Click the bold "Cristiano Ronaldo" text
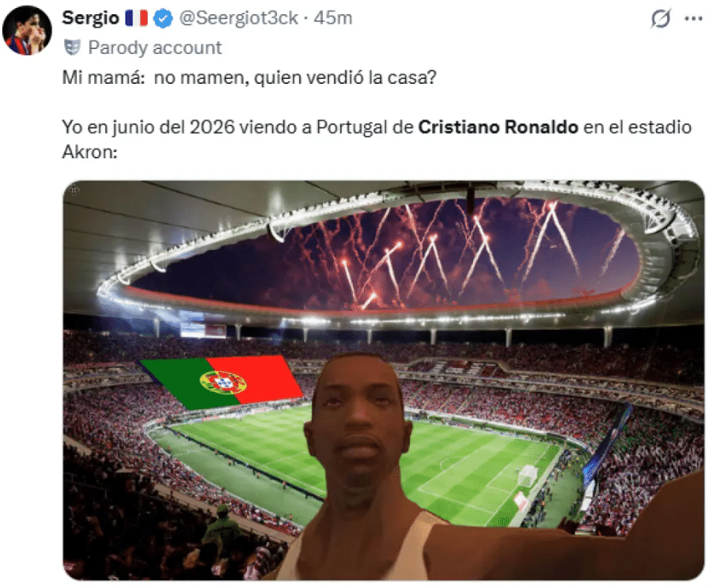Viewport: 724px width, 588px height. (x=498, y=127)
